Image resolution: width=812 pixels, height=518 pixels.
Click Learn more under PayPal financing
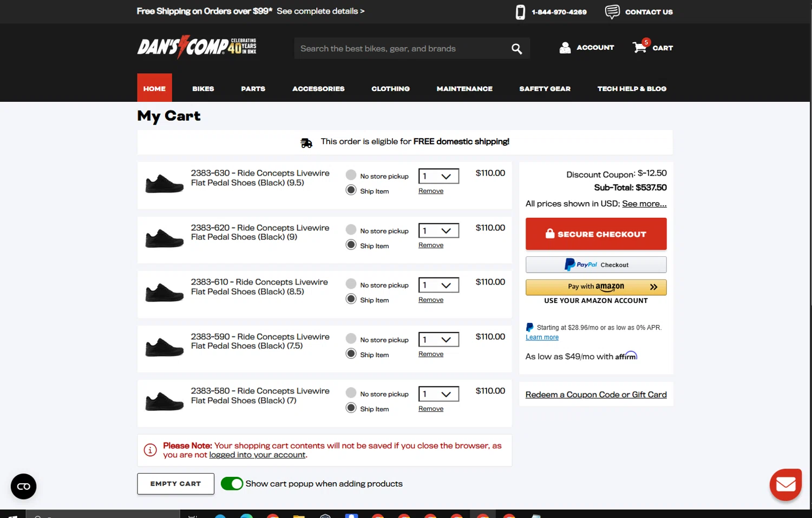[x=542, y=337]
